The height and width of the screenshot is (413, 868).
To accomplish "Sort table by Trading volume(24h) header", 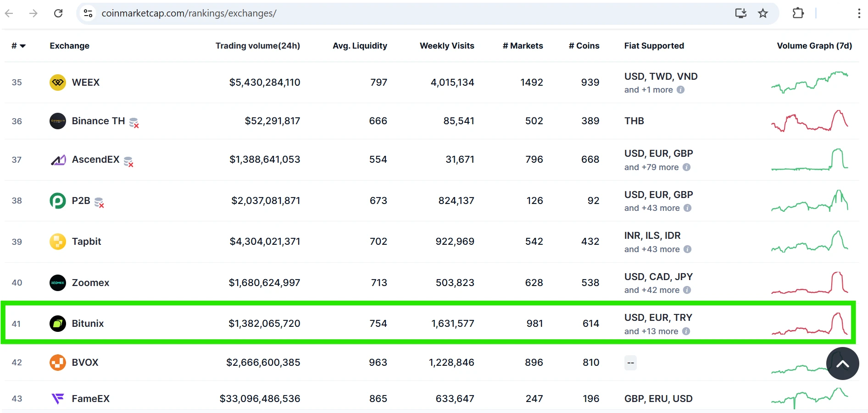I will coord(257,46).
